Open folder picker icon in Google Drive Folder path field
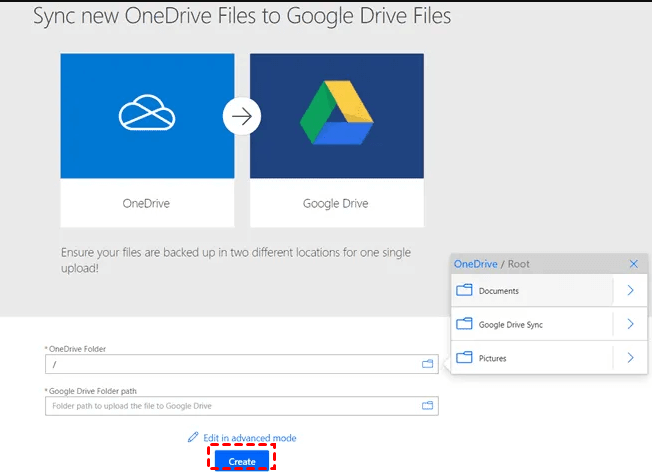Image resolution: width=652 pixels, height=472 pixels. coord(427,405)
